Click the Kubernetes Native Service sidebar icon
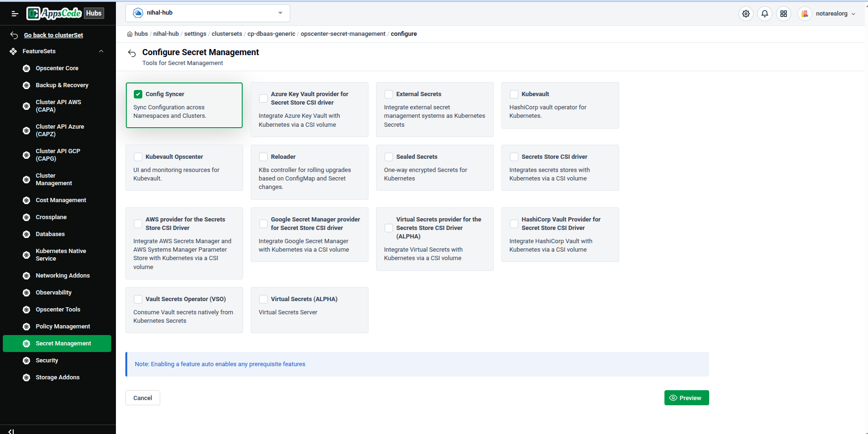 26,255
